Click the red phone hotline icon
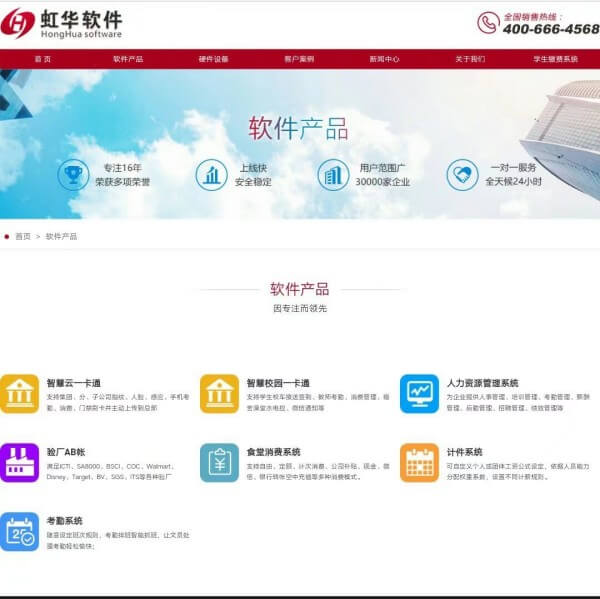The width and height of the screenshot is (600, 599). click(487, 22)
